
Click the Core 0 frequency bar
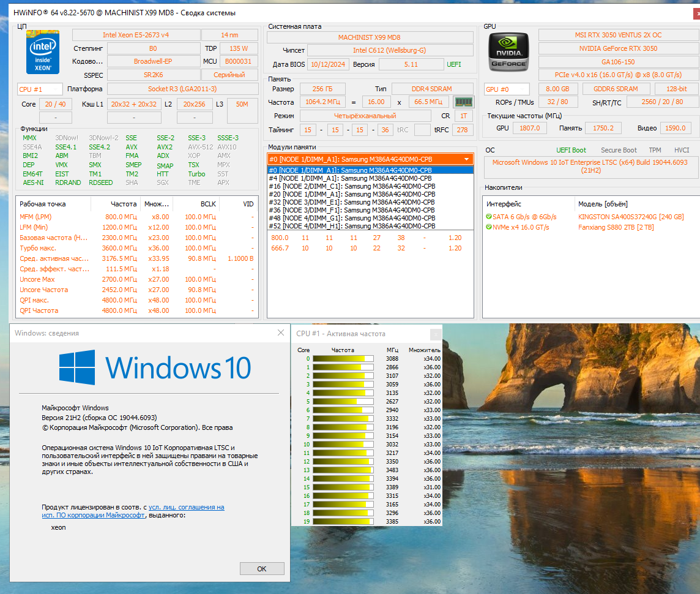pos(343,359)
